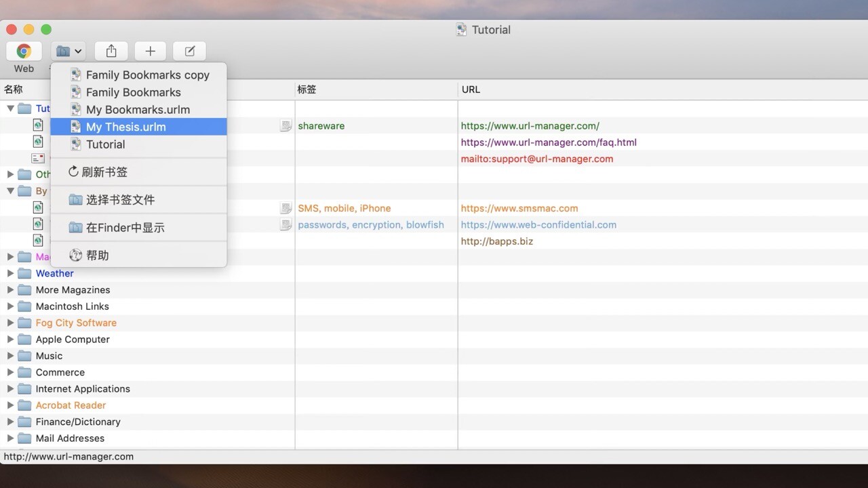Click the note icon beside SMS, mobile, iPhone
This screenshot has width=868, height=488.
tap(286, 208)
